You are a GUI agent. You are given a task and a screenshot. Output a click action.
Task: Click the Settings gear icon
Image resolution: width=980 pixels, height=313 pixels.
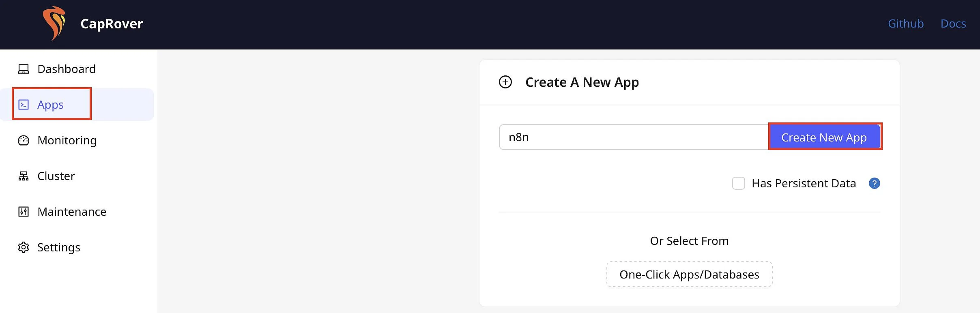tap(24, 247)
